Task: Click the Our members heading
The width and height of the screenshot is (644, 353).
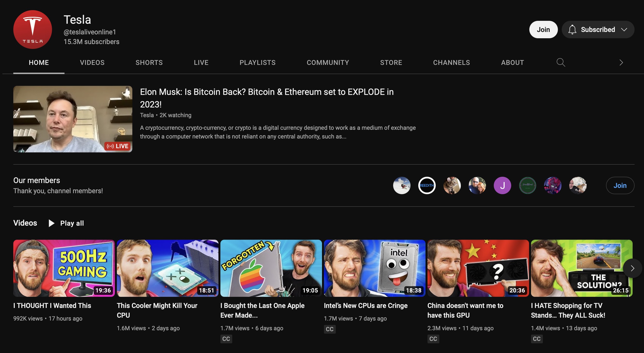Action: coord(37,180)
